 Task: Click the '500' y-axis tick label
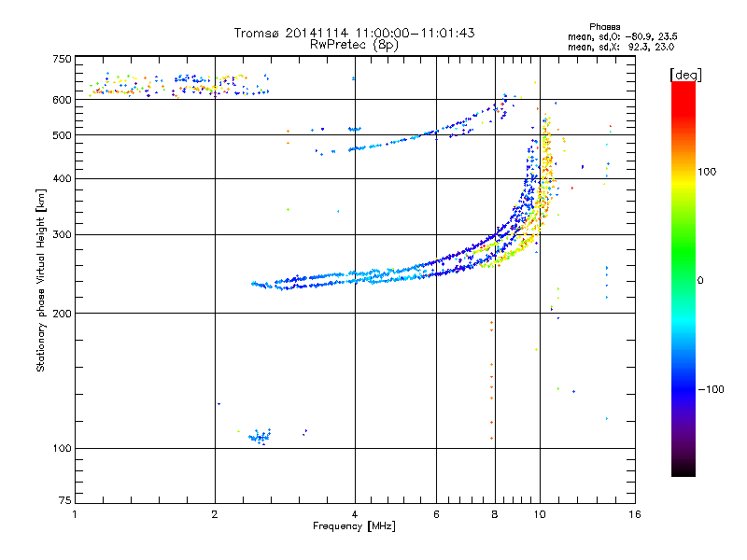[63, 135]
